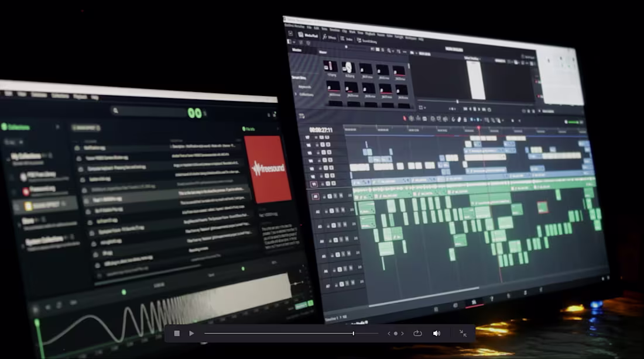Seek using the overlay progress bar
Screen dimensions: 644x359
pos(291,333)
